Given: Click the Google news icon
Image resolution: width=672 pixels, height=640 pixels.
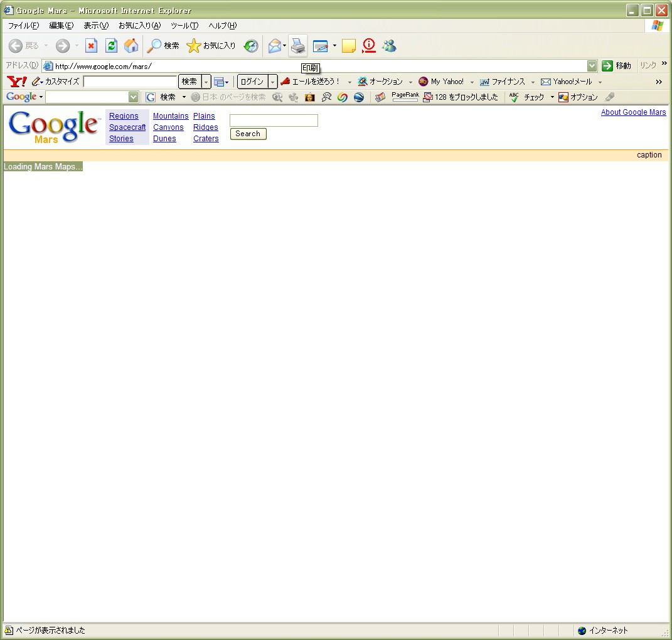Looking at the screenshot, I should point(380,97).
